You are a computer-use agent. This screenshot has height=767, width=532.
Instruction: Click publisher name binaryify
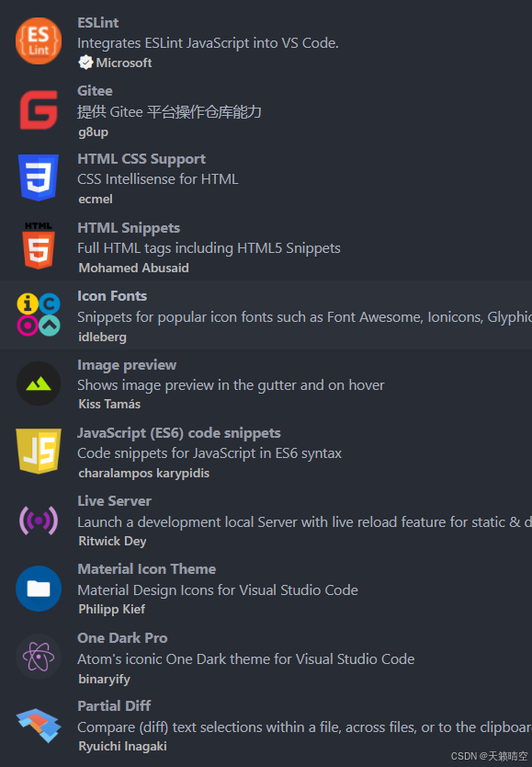pyautogui.click(x=105, y=680)
